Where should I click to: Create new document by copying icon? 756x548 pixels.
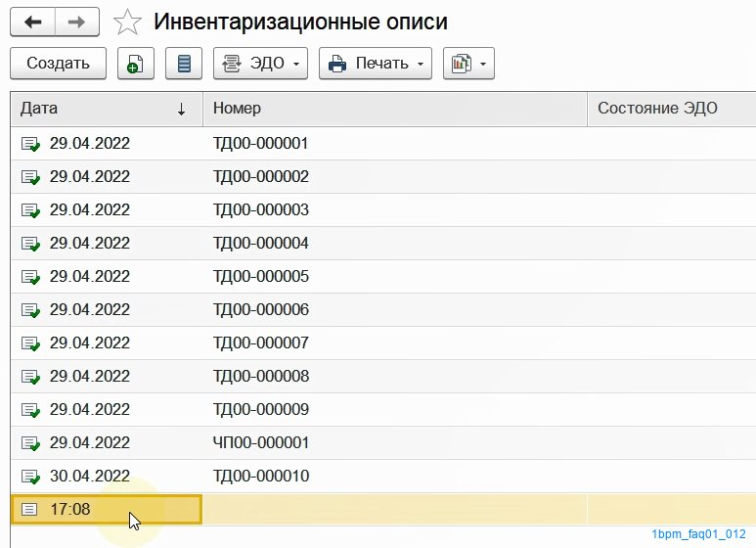[136, 64]
